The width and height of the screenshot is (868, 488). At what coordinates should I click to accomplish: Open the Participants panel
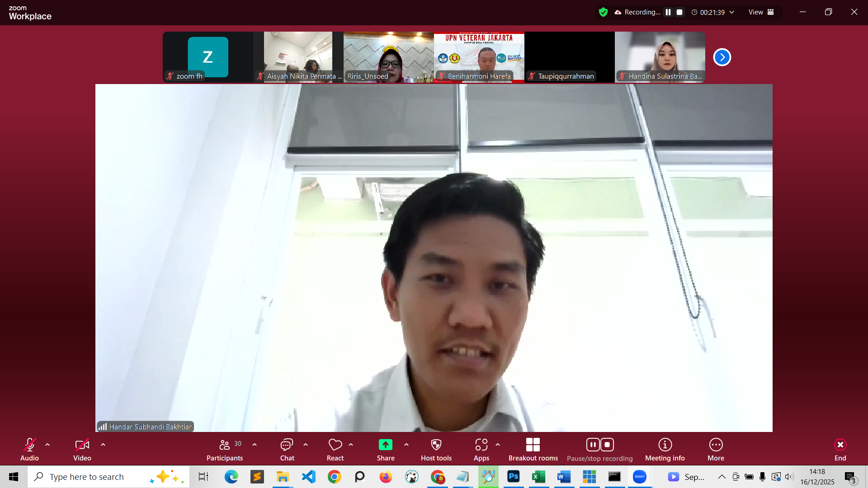pyautogui.click(x=225, y=450)
